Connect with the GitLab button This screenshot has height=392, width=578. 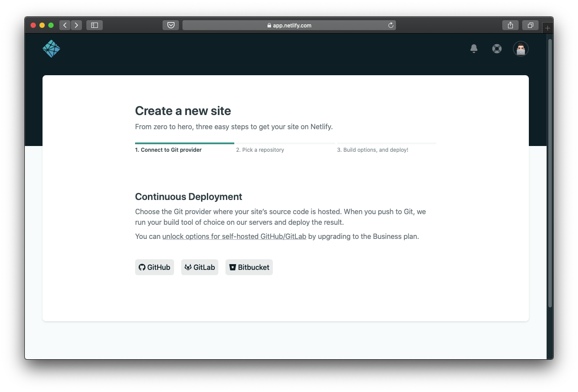(200, 267)
